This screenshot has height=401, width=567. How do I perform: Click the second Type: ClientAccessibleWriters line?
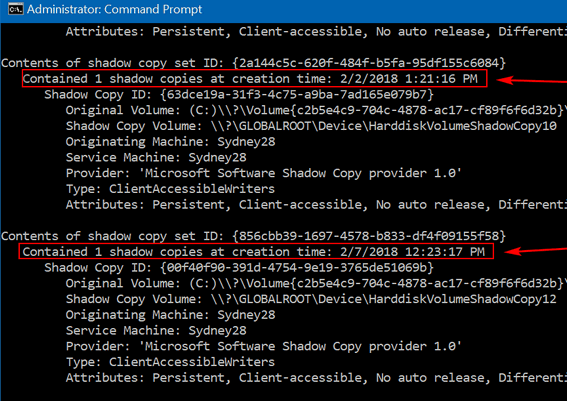coord(170,362)
